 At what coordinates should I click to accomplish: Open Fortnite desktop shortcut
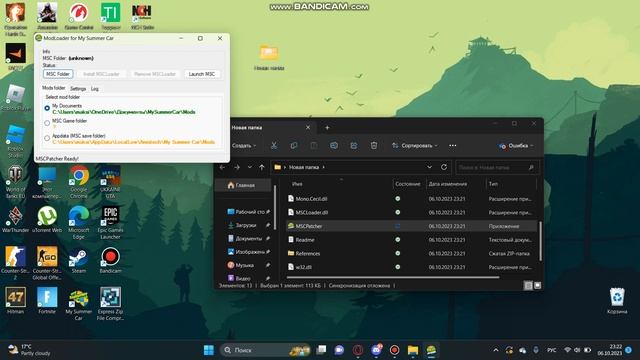coord(47,301)
